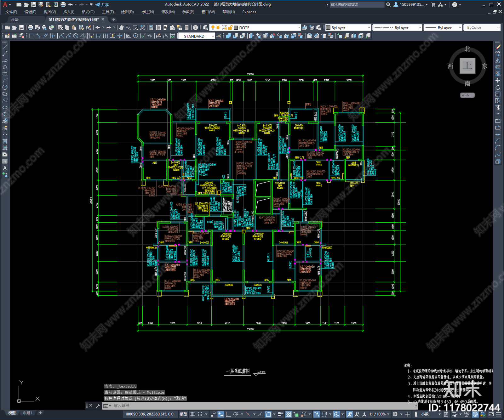Open the ByLayer color dropdown
Screen dimensions: 504x420
click(348, 28)
